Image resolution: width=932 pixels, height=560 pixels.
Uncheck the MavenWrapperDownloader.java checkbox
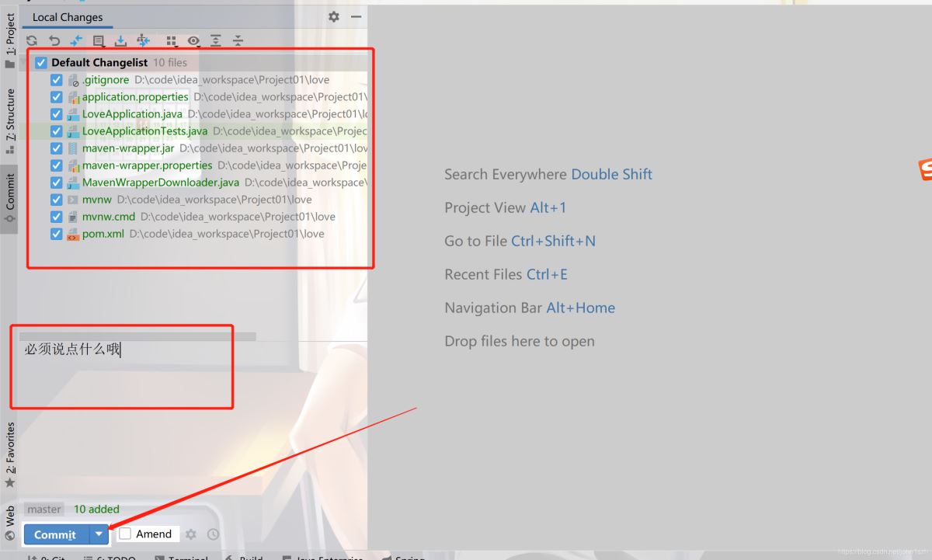[56, 183]
